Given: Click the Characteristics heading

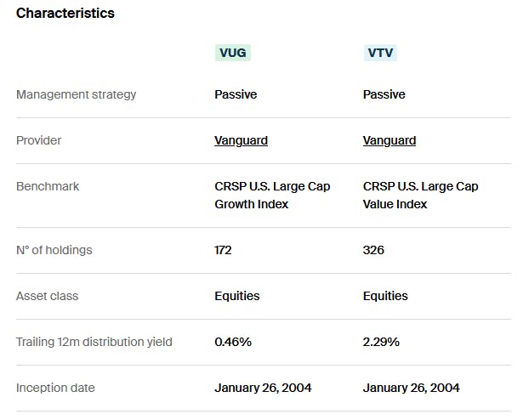Looking at the screenshot, I should [65, 13].
